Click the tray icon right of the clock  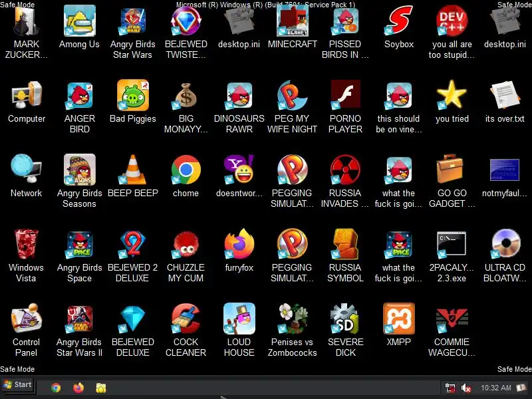(521, 388)
